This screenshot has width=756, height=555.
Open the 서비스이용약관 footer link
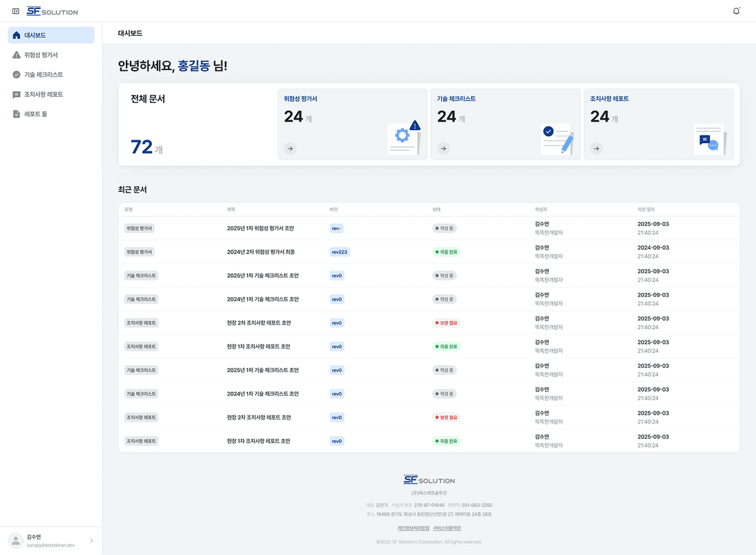447,528
